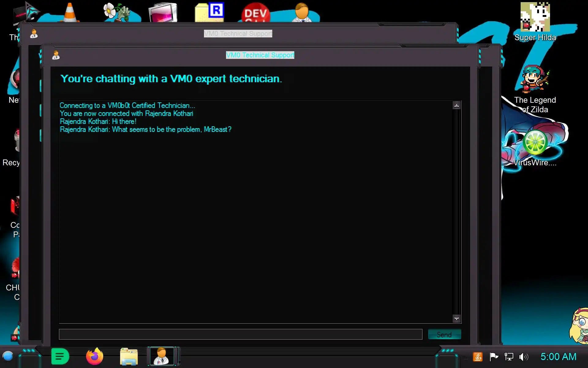The height and width of the screenshot is (368, 588).
Task: Click the chat message input field
Action: coord(240,334)
